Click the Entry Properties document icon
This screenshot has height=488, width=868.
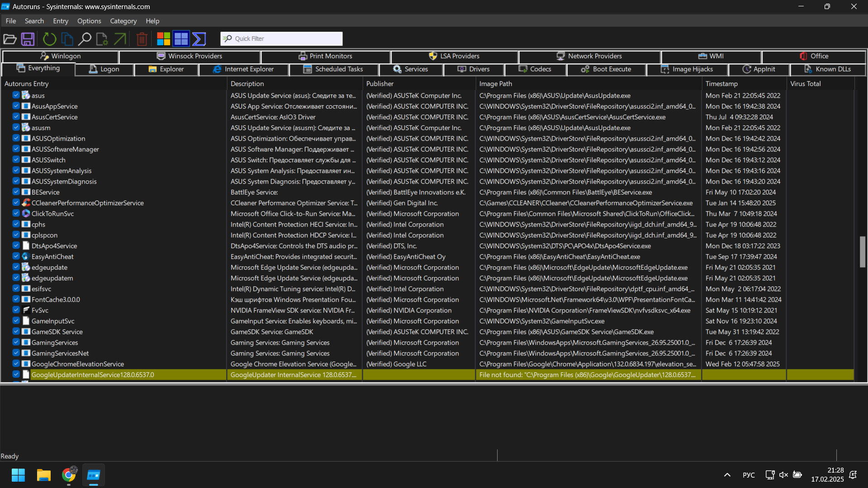pos(102,39)
